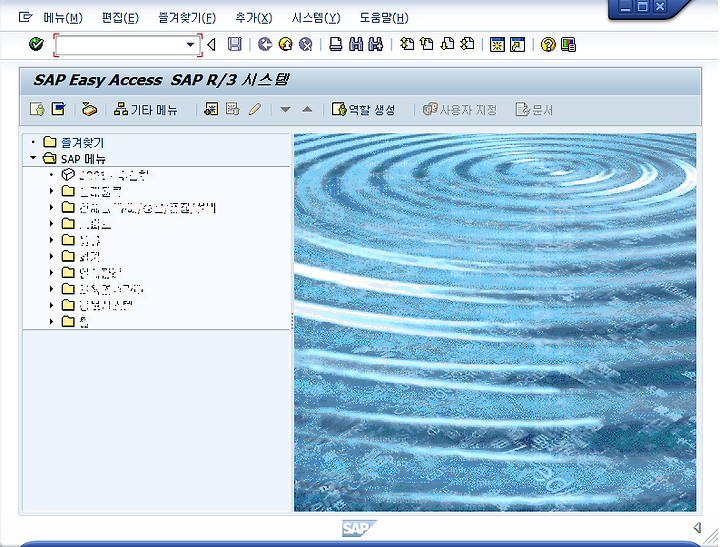Viewport: 720px width, 547px height.
Task: Select the cube-icon entry under SAP 메뉴
Action: (114, 175)
